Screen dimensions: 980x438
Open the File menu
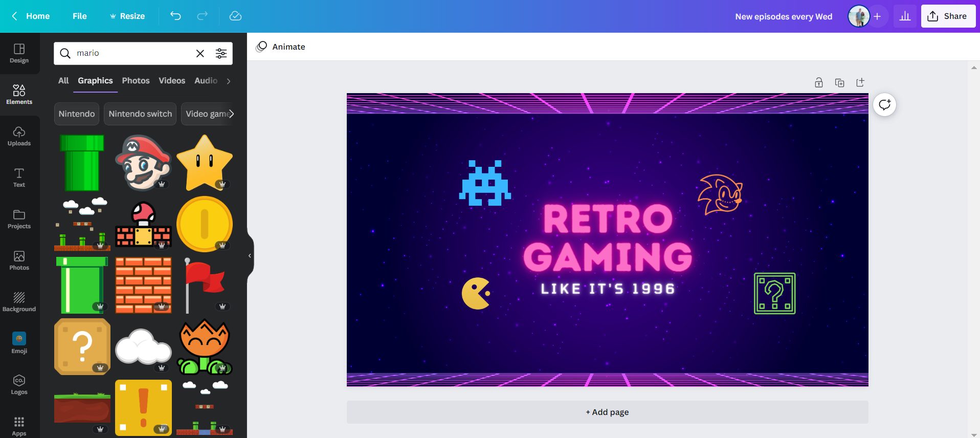[x=79, y=16]
